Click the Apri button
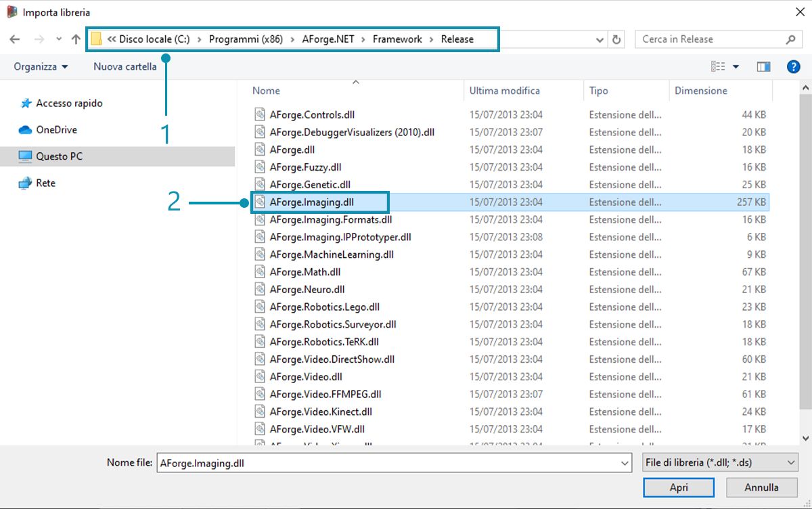This screenshot has height=509, width=812. coord(679,487)
